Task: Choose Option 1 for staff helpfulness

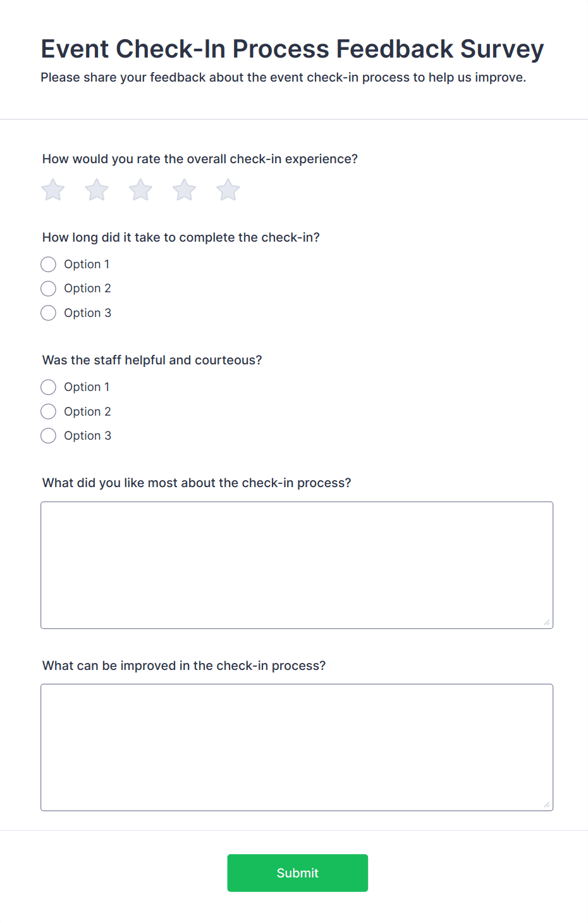Action: point(48,387)
